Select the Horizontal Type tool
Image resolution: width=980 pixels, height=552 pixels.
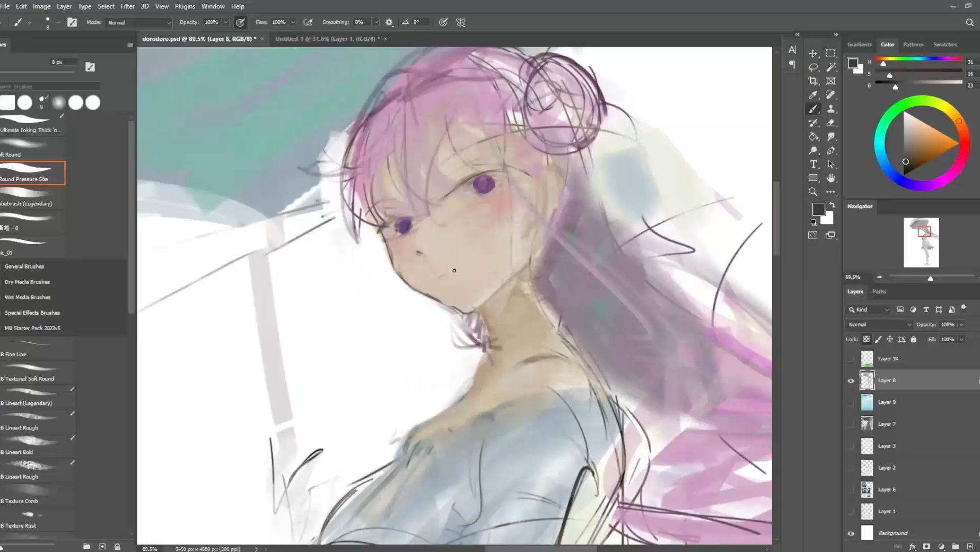[812, 165]
